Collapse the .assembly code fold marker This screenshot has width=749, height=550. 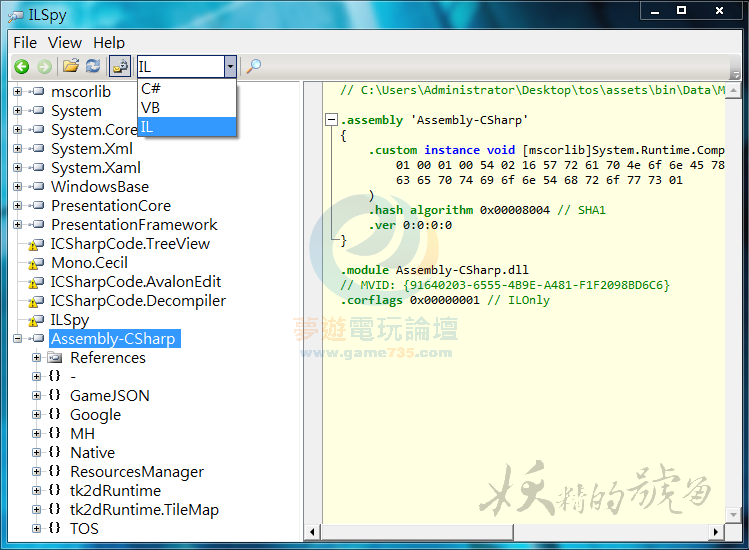point(331,119)
